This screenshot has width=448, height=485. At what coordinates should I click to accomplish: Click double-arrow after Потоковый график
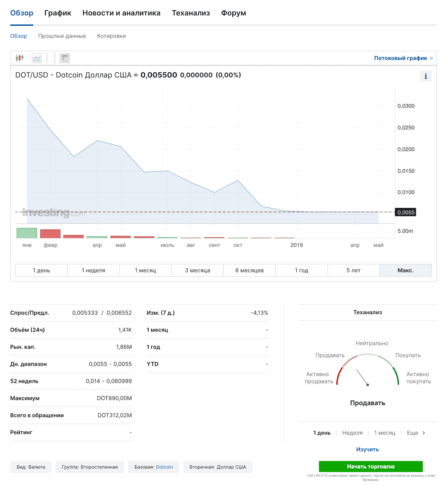tap(431, 58)
